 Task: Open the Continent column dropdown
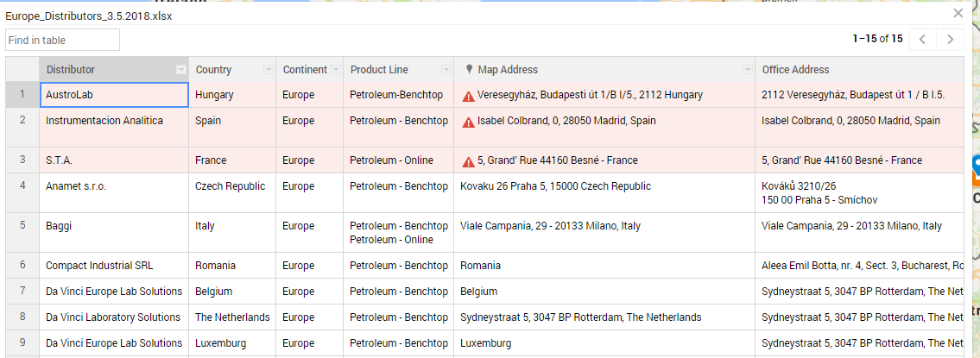pyautogui.click(x=336, y=69)
